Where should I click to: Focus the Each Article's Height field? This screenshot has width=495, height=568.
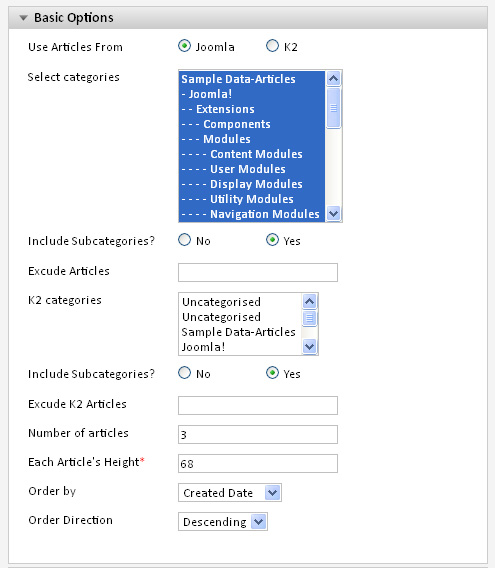(x=258, y=463)
